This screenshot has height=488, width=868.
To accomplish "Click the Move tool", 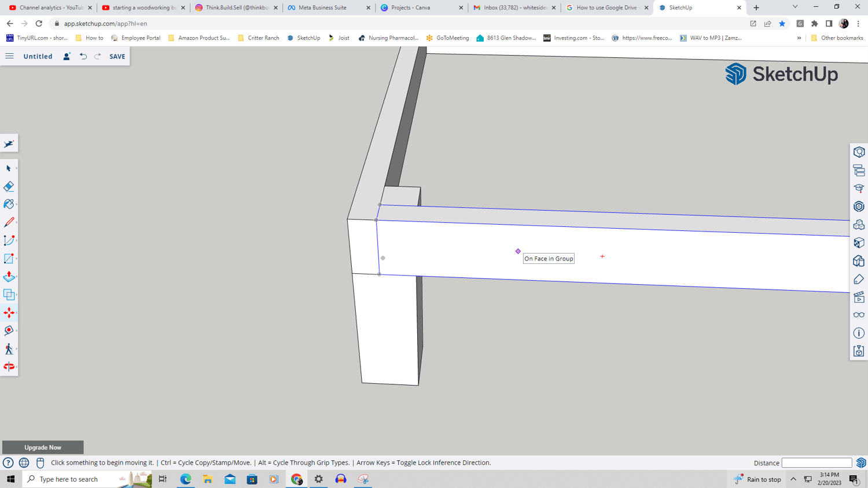I will tap(9, 313).
